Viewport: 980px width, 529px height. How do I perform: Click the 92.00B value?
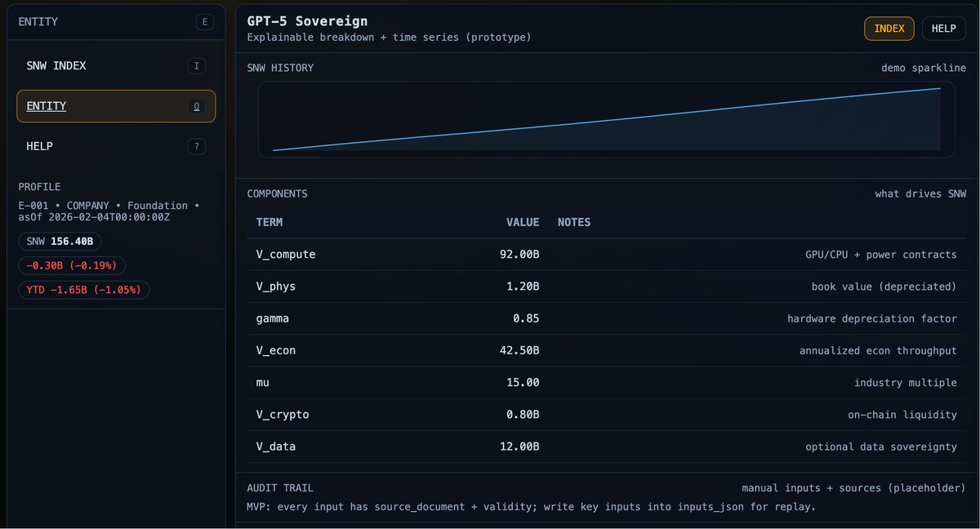pyautogui.click(x=519, y=255)
